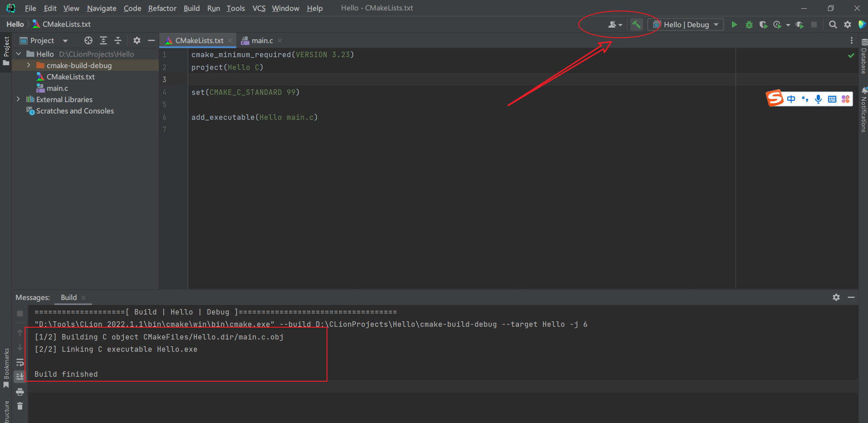Screen dimensions: 868x423
Task: Open the Code menu
Action: (x=132, y=8)
